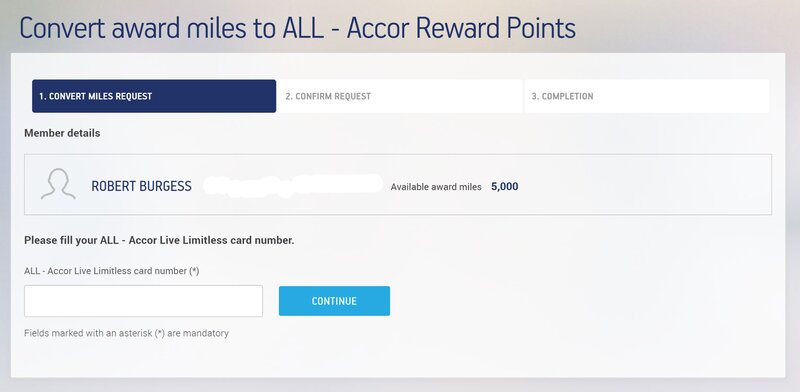Click the redacted member number area

292,185
